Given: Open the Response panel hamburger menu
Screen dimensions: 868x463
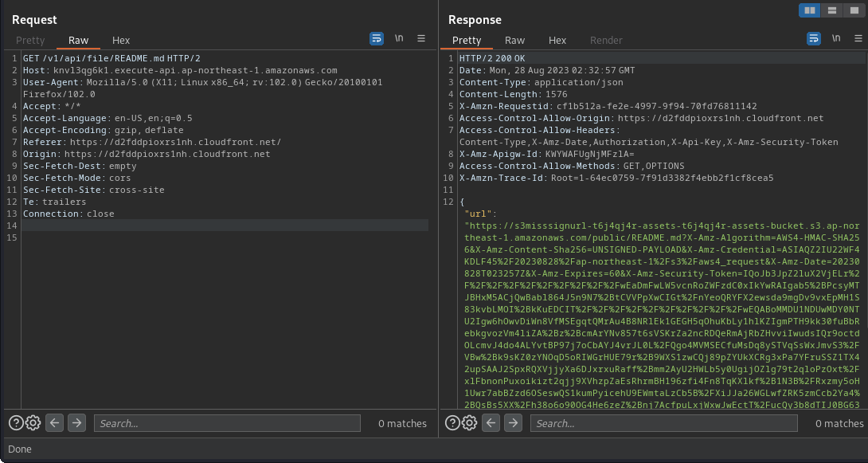Looking at the screenshot, I should pos(858,38).
